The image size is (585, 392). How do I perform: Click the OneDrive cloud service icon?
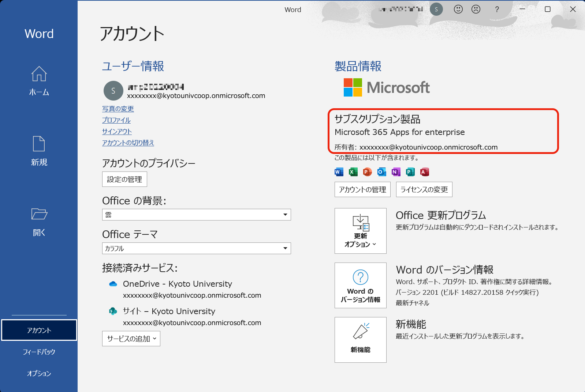[x=113, y=284]
